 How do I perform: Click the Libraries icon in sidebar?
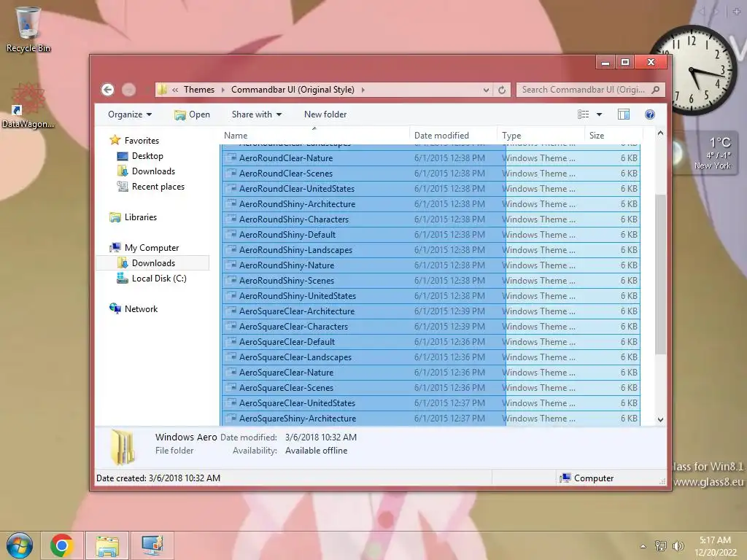tap(115, 217)
